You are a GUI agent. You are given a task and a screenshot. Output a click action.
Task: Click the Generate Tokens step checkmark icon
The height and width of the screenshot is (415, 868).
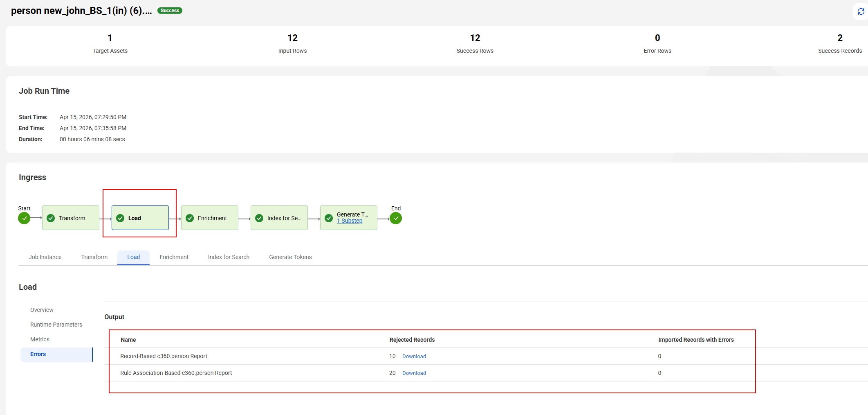[x=329, y=218]
